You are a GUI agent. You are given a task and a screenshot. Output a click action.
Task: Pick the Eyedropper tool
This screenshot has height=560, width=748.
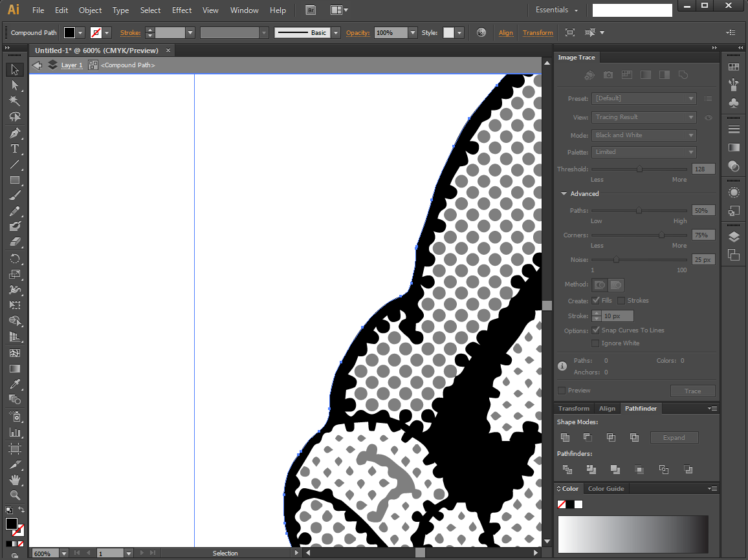(x=15, y=384)
